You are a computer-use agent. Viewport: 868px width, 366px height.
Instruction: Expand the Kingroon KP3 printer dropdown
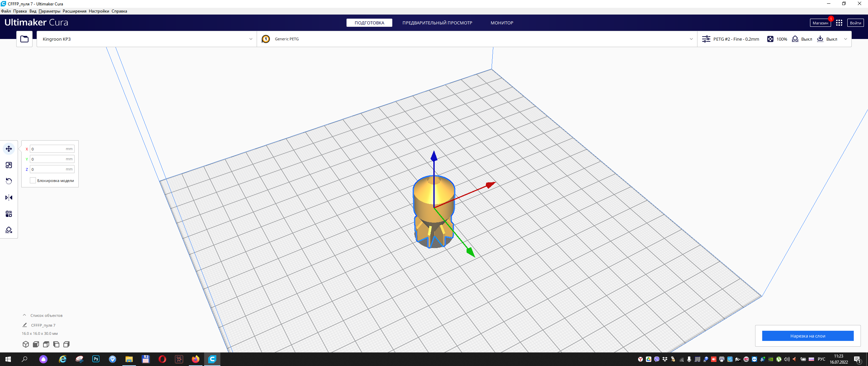point(146,39)
